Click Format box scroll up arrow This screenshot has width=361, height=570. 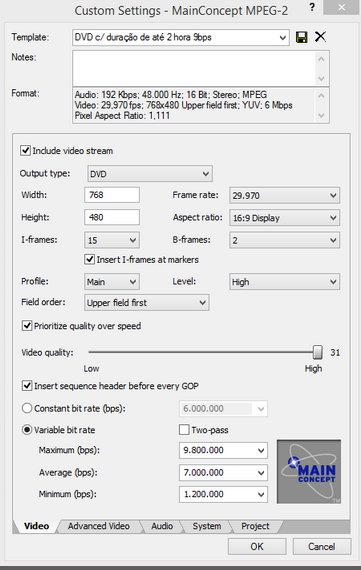[x=321, y=96]
